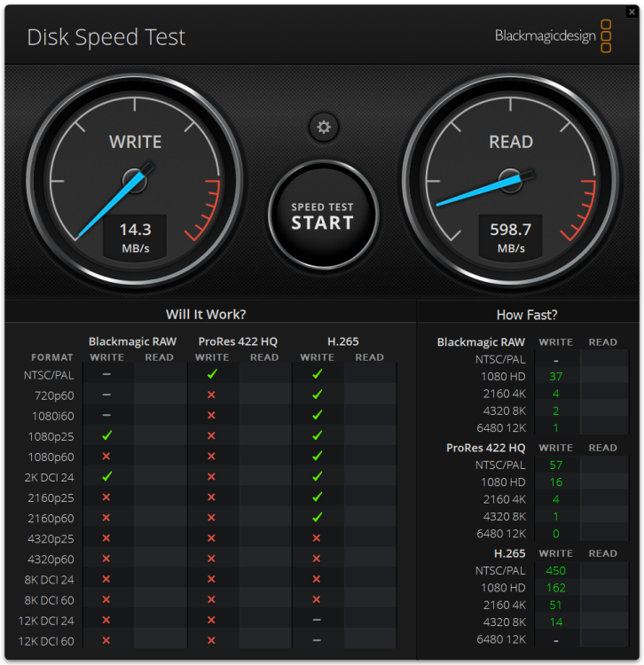Click red X for ProRes 422 HQ 720p60 write
This screenshot has height=665, width=644.
tap(211, 395)
